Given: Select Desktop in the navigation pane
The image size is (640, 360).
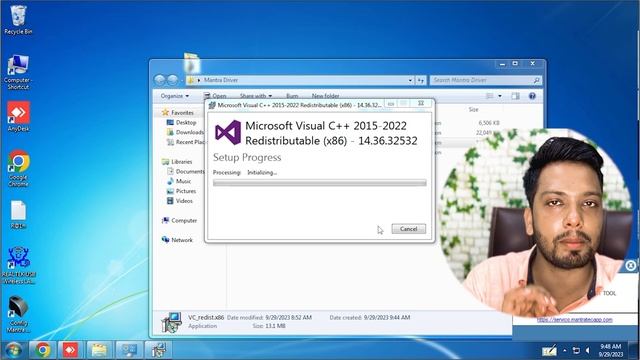Looking at the screenshot, I should (182, 122).
